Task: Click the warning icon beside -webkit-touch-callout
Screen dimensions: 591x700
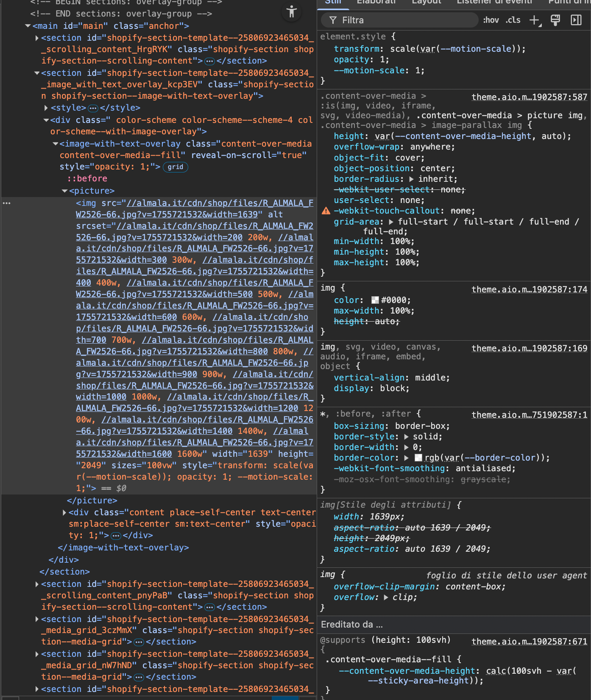Action: 326,211
